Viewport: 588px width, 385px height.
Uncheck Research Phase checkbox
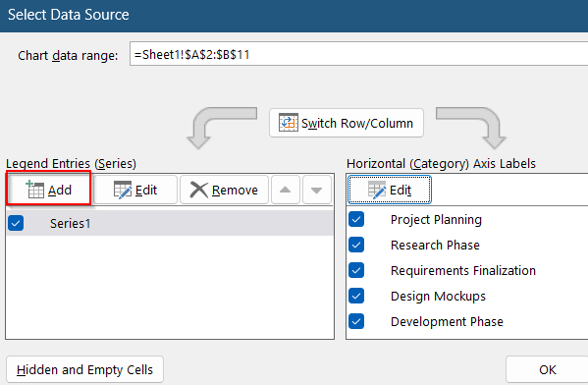pos(356,245)
